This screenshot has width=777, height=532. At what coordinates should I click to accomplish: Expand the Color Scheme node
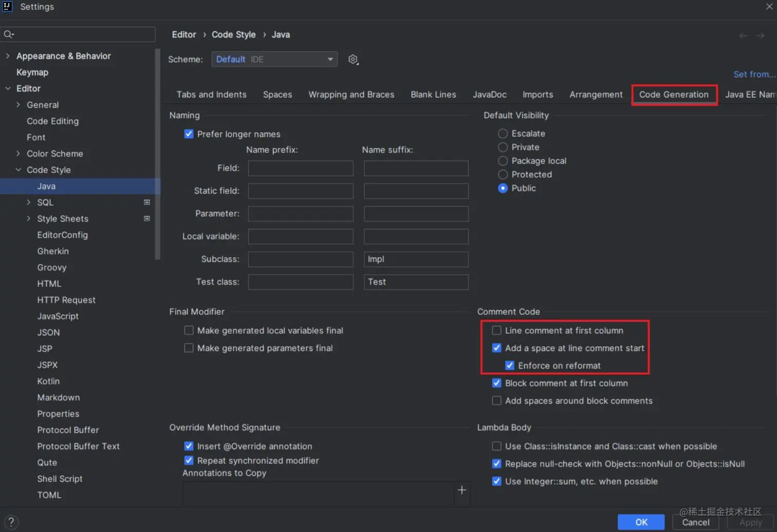(x=18, y=154)
